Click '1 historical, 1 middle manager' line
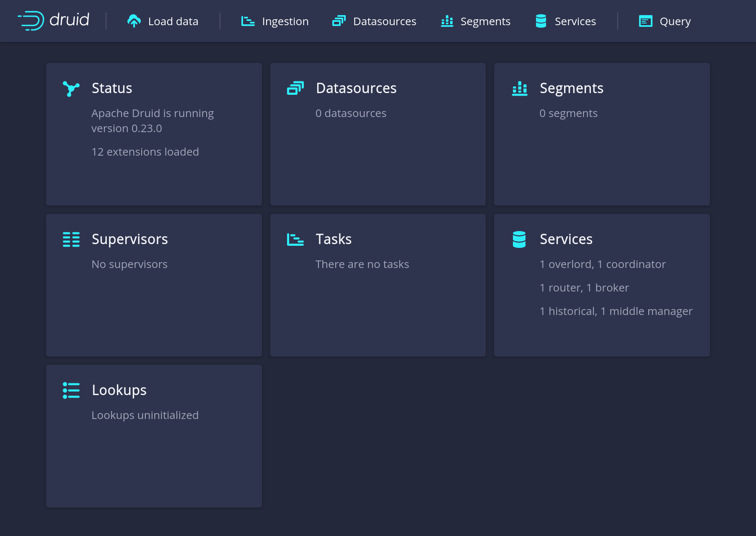This screenshot has height=536, width=756. coord(616,311)
